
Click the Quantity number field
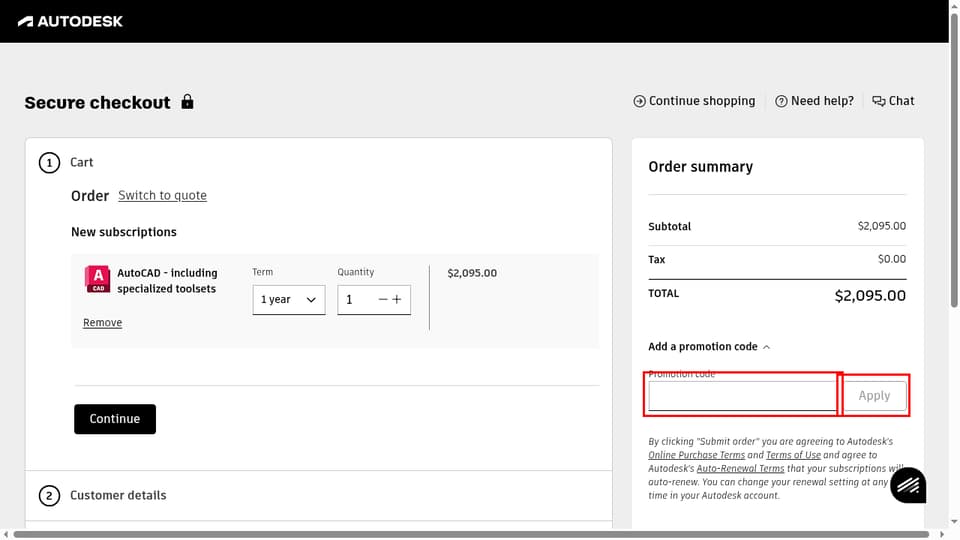click(x=356, y=300)
